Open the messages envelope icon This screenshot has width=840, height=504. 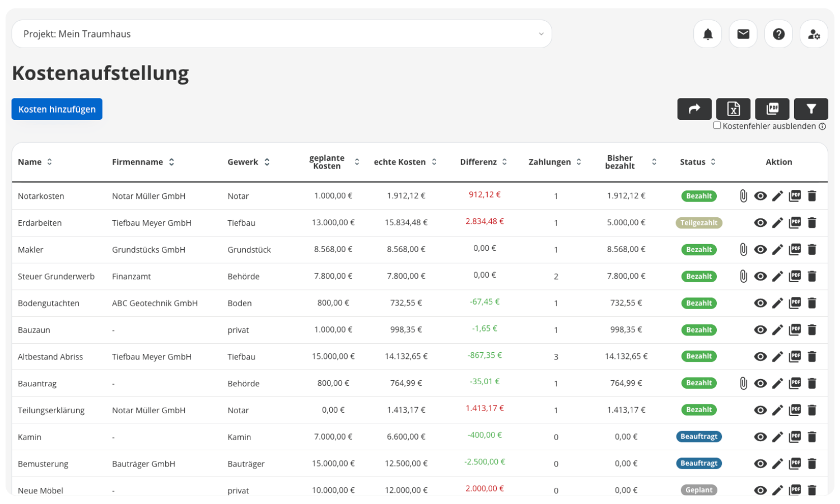click(743, 34)
